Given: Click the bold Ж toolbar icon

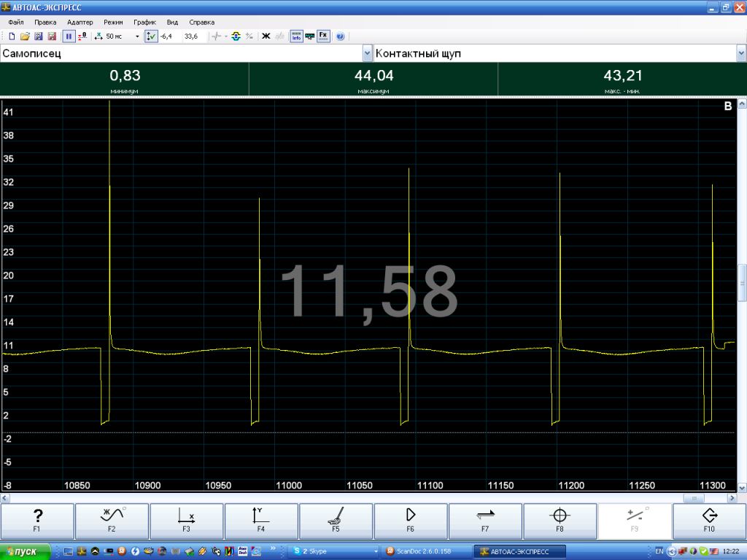Looking at the screenshot, I should (266, 36).
